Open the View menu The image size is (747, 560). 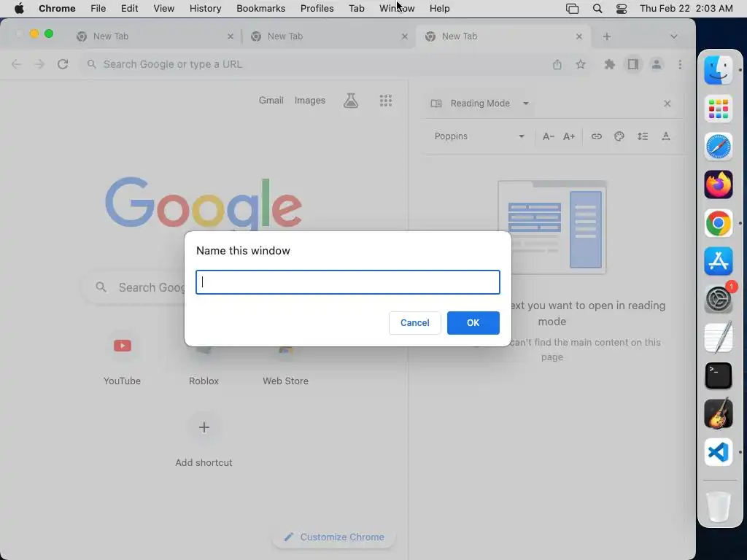pyautogui.click(x=163, y=9)
